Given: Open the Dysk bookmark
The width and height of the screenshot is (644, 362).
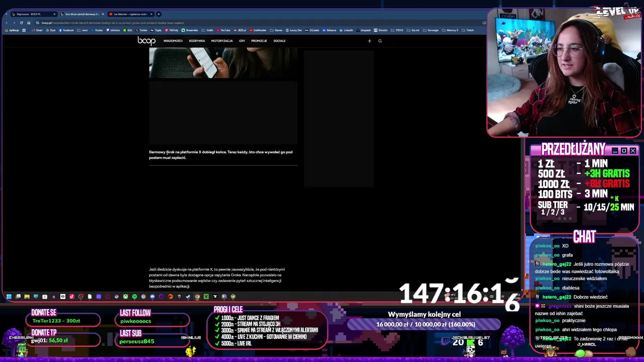Looking at the screenshot, I should click(x=51, y=30).
